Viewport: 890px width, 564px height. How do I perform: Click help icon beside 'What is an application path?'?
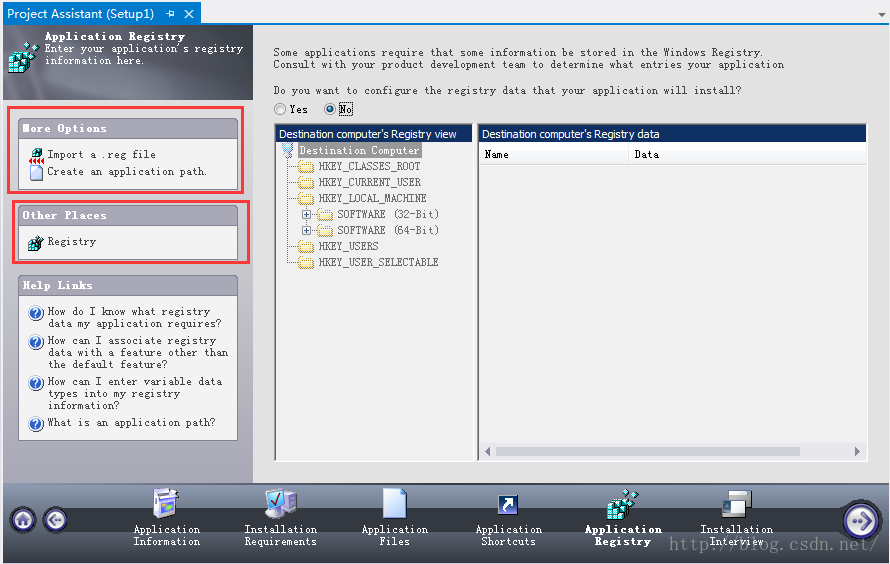coord(36,424)
